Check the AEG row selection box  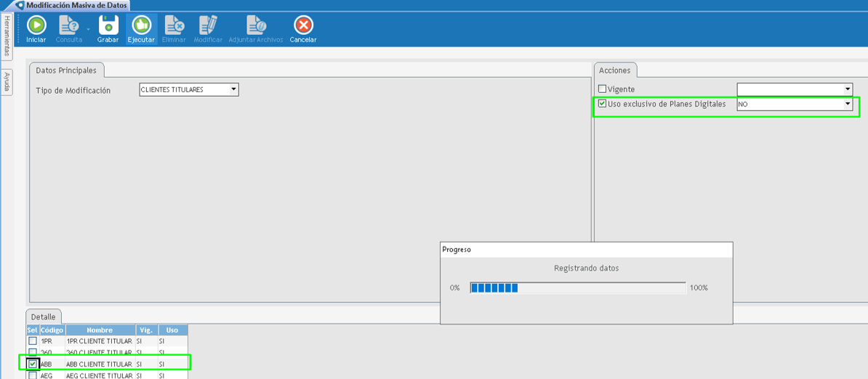click(33, 375)
